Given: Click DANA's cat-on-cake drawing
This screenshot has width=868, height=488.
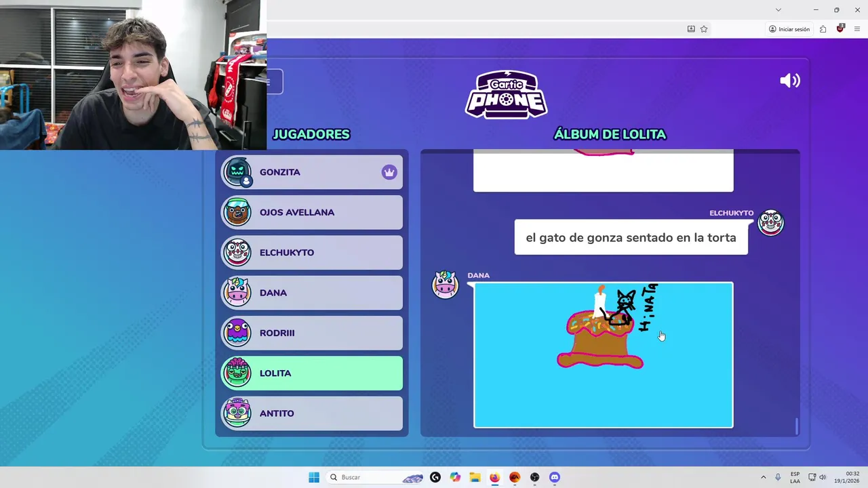Looking at the screenshot, I should (x=603, y=355).
